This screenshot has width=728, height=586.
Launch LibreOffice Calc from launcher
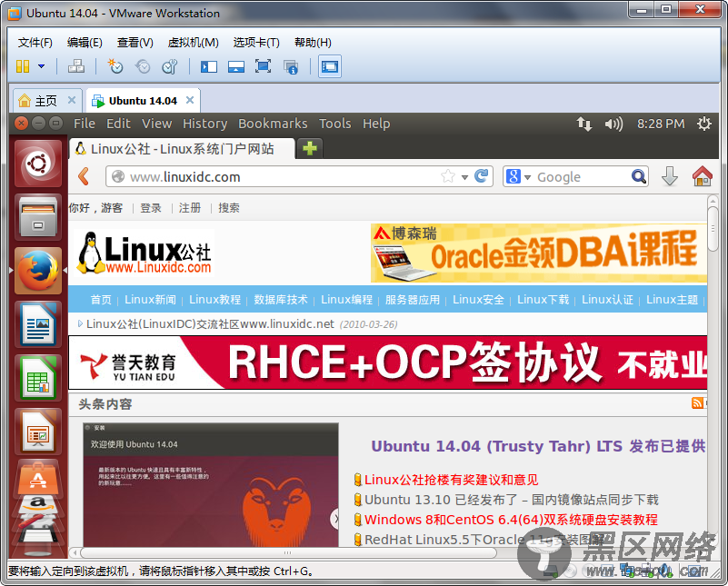[x=38, y=378]
